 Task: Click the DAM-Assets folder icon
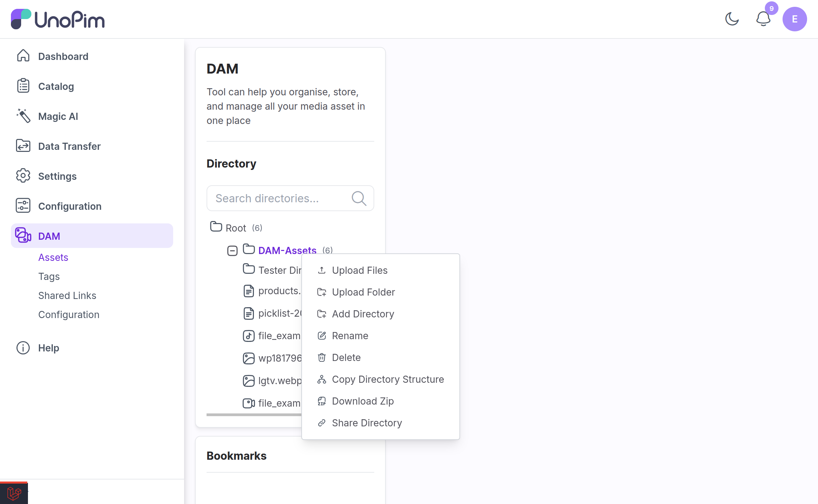click(x=249, y=249)
